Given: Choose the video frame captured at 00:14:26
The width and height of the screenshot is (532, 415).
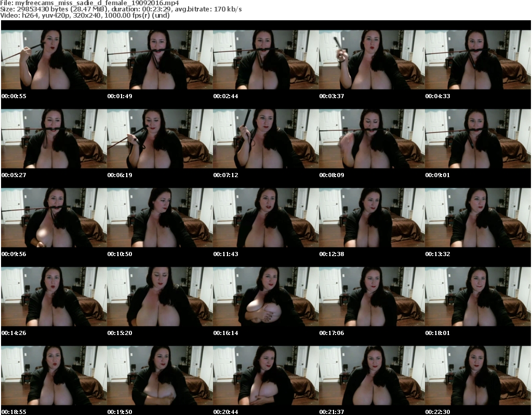Looking at the screenshot, I should coord(54,297).
